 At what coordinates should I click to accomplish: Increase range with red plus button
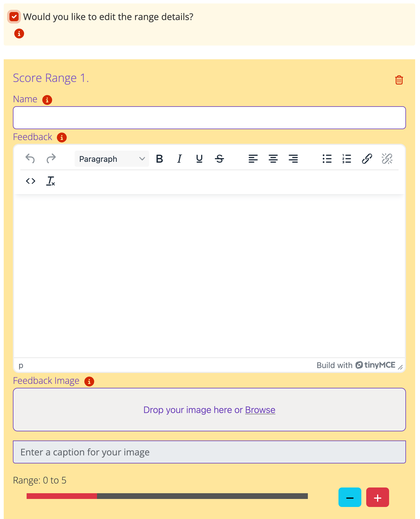377,497
